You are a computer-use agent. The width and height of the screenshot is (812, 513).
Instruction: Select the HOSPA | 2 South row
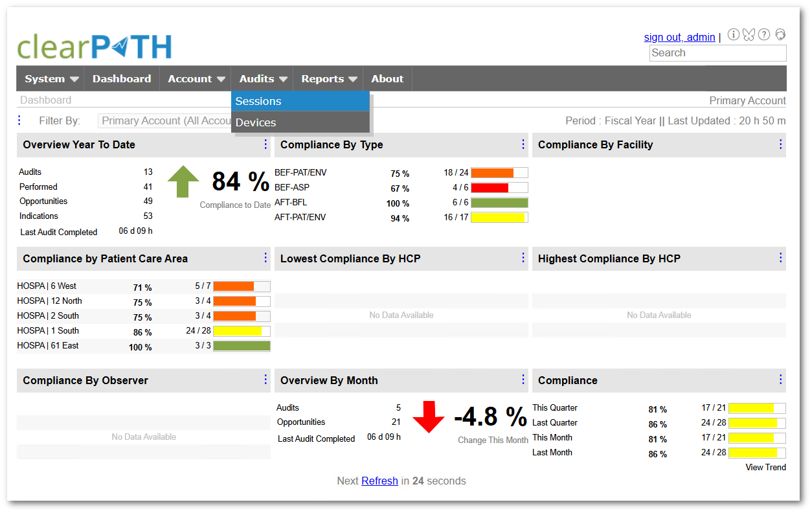click(x=144, y=316)
